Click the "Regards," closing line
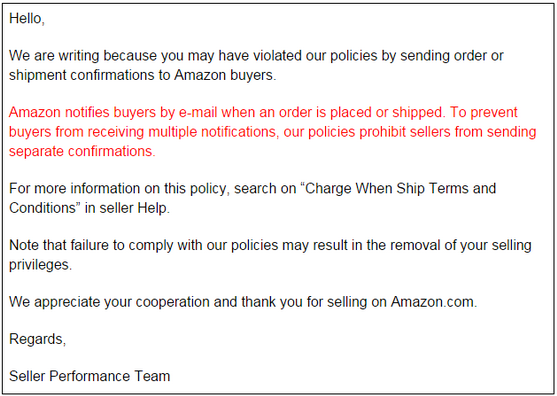The width and height of the screenshot is (557, 396). [x=37, y=339]
